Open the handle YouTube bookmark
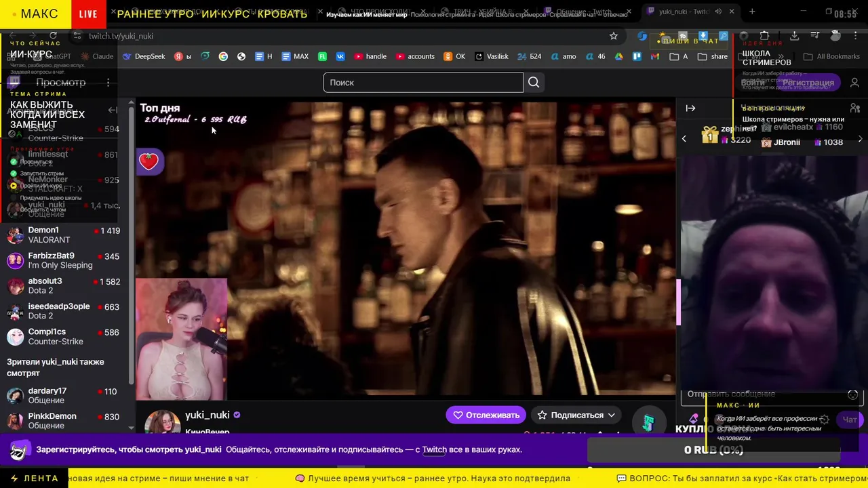 coord(371,56)
